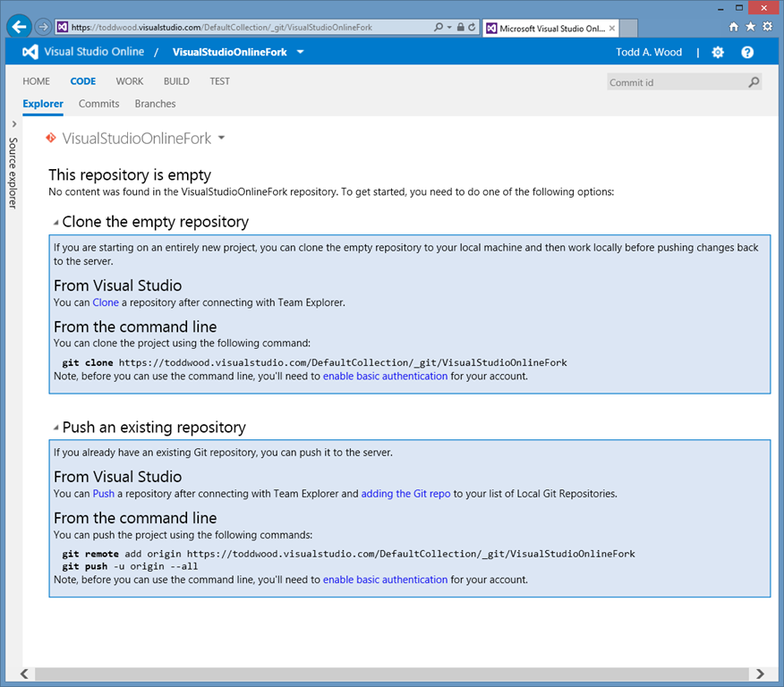Click the git remote add origin command
784x687 pixels.
click(348, 554)
